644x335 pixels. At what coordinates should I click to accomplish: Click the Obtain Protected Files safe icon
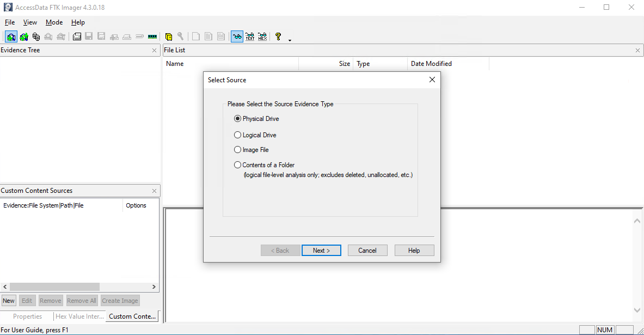tap(169, 36)
